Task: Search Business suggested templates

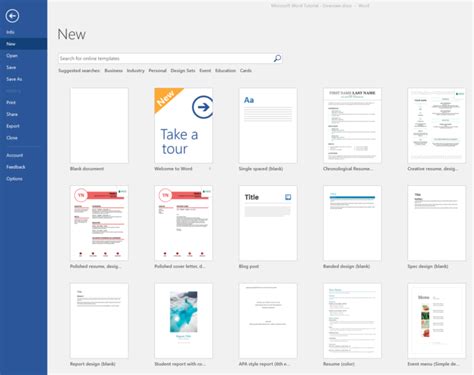Action: click(x=113, y=70)
